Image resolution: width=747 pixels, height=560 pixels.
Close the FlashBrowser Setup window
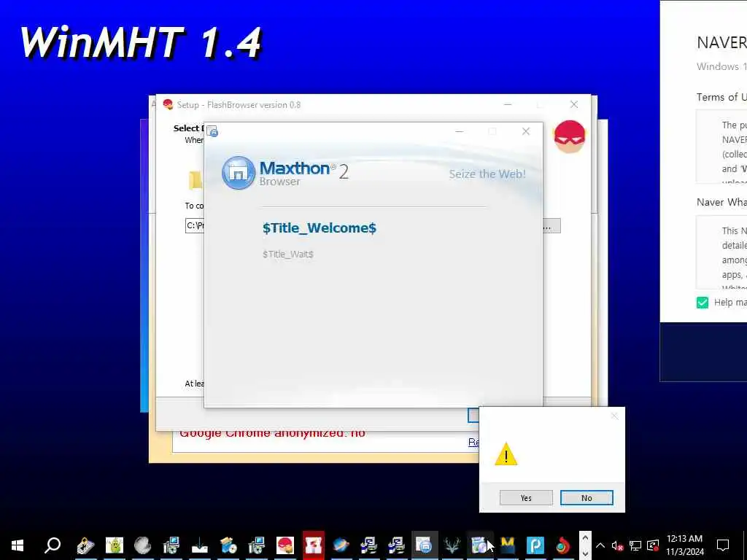coord(574,105)
